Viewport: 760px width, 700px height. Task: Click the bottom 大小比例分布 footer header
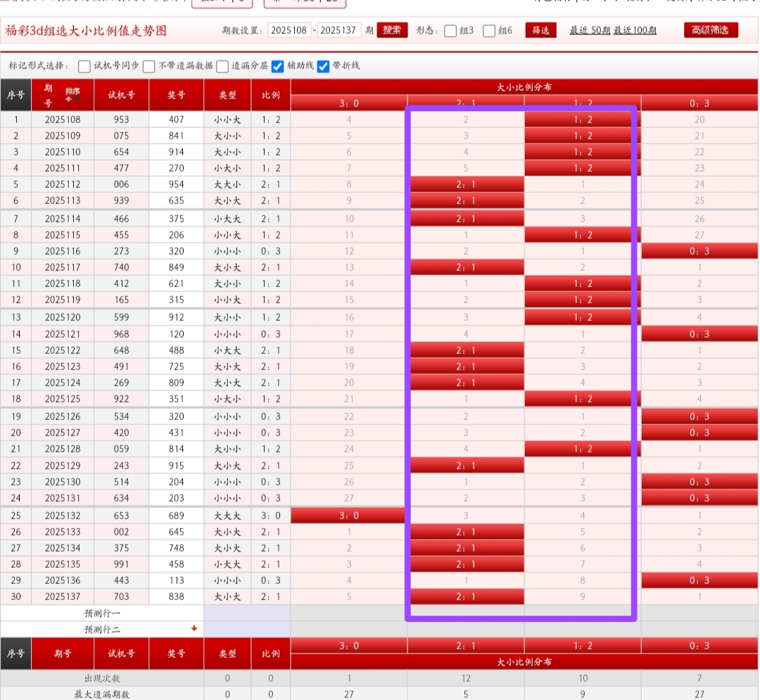[x=524, y=662]
